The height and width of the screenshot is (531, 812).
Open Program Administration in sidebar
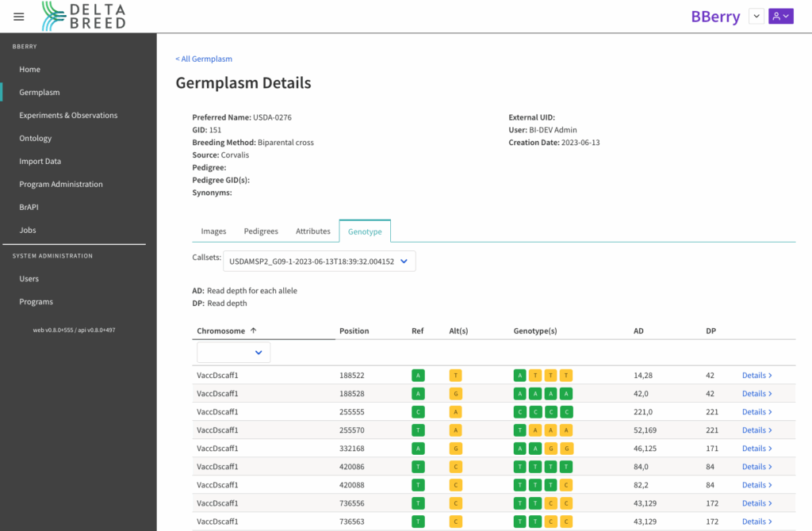pyautogui.click(x=61, y=185)
